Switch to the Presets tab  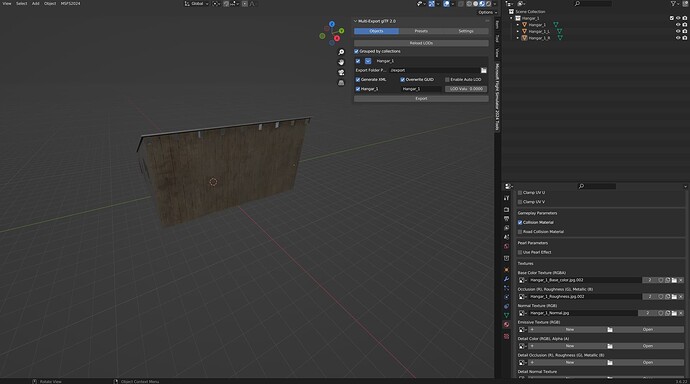pos(421,31)
